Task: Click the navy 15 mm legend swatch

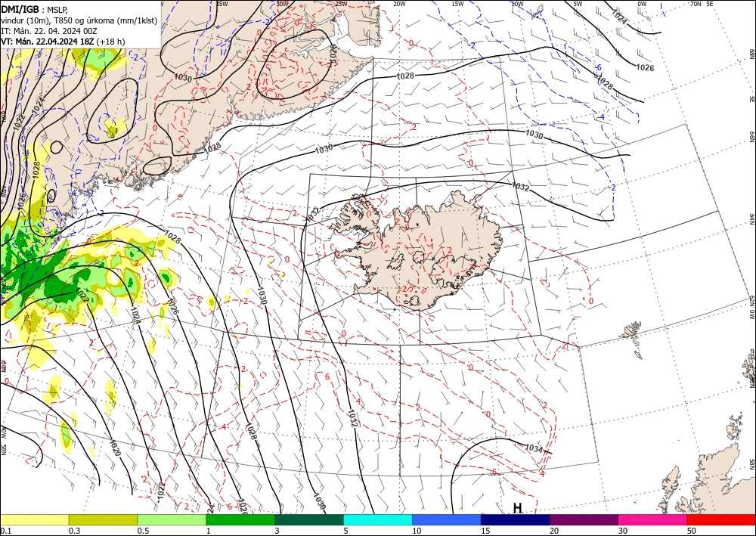Action: click(516, 519)
